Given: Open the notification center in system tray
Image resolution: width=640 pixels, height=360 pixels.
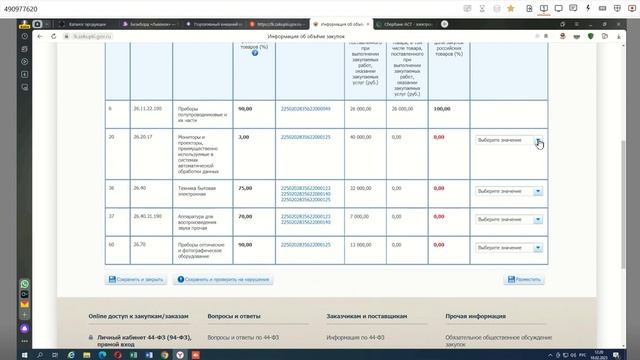Looking at the screenshot, I should tap(616, 355).
